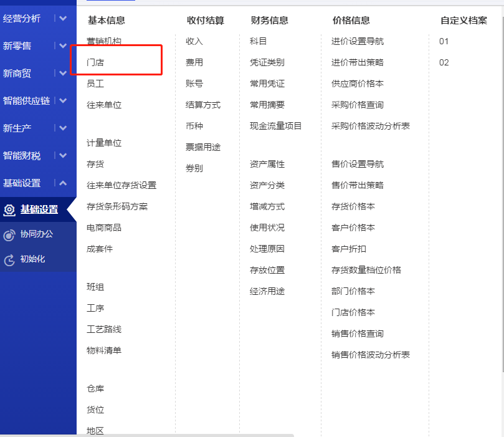Open 常用摘要 link
The width and height of the screenshot is (504, 437).
click(267, 105)
